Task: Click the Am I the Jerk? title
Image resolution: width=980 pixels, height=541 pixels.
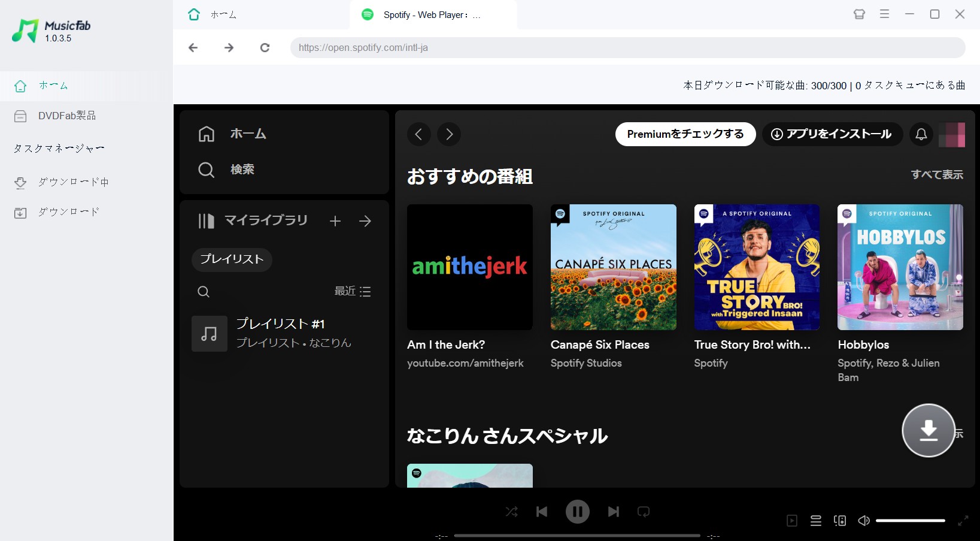Action: [446, 344]
